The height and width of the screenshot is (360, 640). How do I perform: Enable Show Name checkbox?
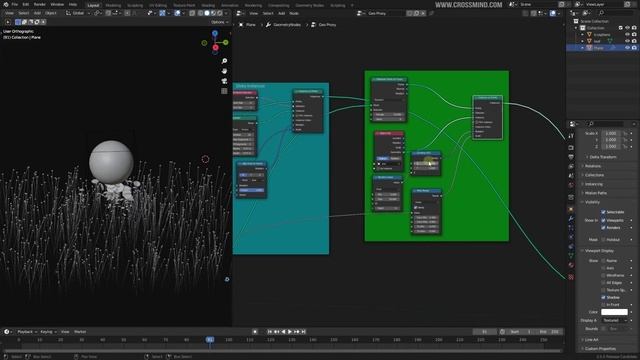(603, 261)
